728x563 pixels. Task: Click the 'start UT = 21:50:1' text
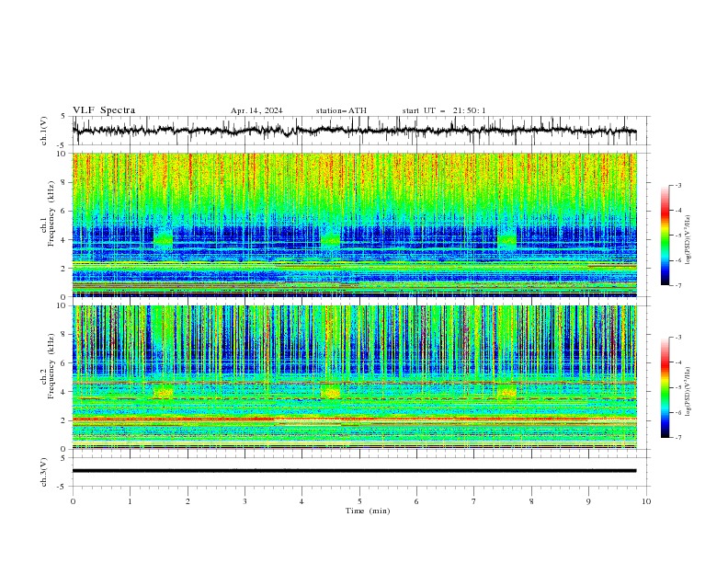(x=444, y=110)
